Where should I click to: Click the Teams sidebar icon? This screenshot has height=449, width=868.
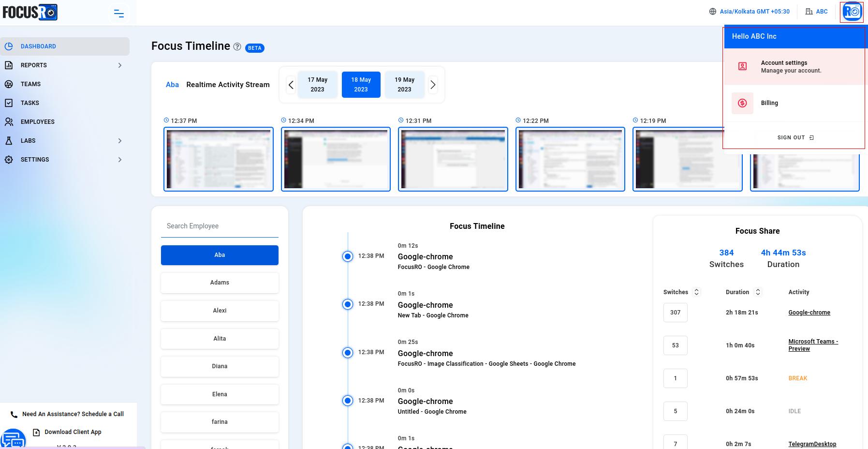[9, 84]
